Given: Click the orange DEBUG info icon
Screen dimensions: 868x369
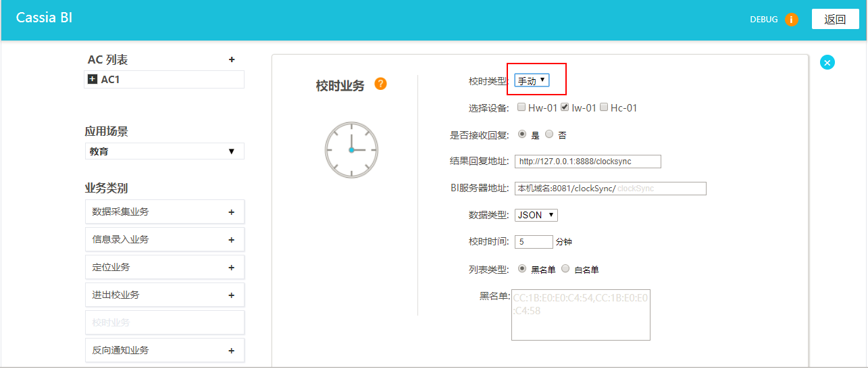Looking at the screenshot, I should 791,20.
